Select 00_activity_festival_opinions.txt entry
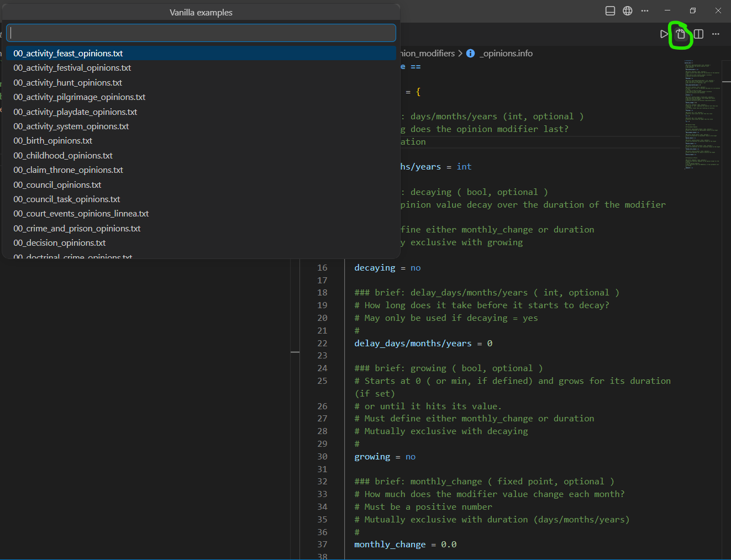The width and height of the screenshot is (731, 560). [x=201, y=68]
